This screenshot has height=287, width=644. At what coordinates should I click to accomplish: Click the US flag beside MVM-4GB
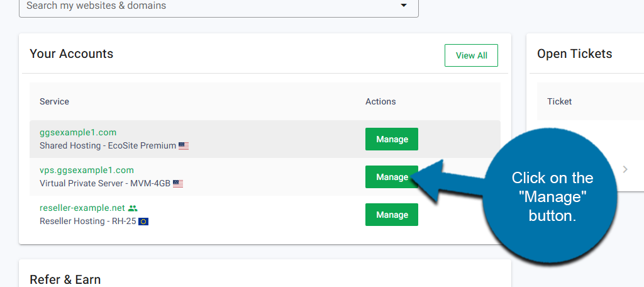click(x=178, y=184)
